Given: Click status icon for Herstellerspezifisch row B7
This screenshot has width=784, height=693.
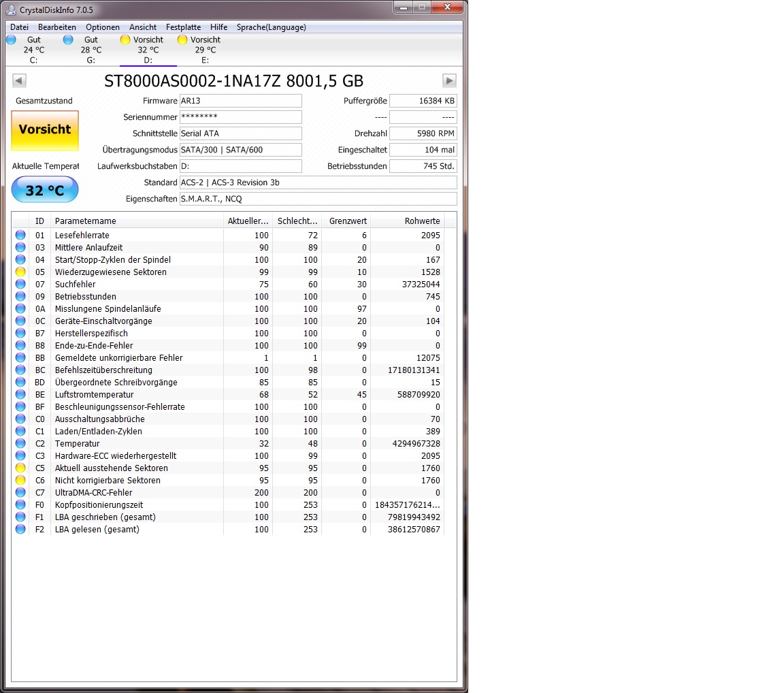Looking at the screenshot, I should tap(20, 333).
